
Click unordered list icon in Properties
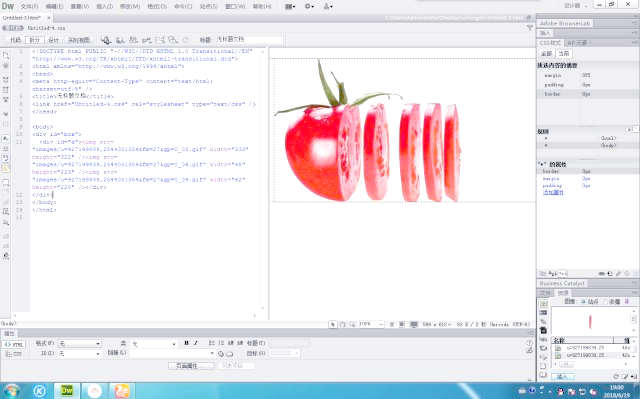[211, 343]
